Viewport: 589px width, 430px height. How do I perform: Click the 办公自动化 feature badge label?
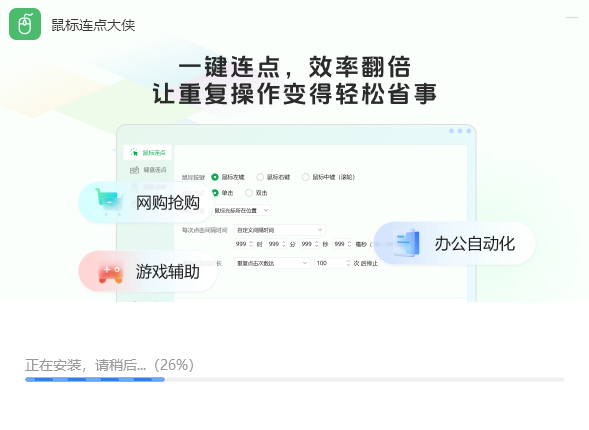click(475, 244)
